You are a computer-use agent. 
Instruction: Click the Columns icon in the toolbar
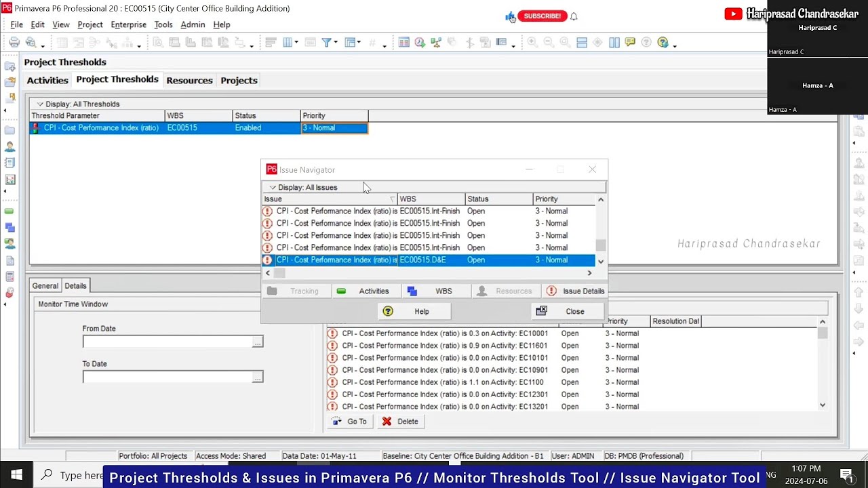coord(288,42)
